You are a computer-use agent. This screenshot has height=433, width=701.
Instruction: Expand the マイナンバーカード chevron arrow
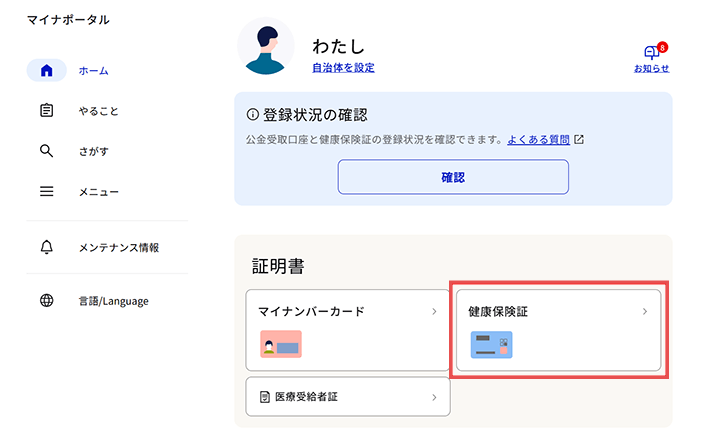[434, 312]
